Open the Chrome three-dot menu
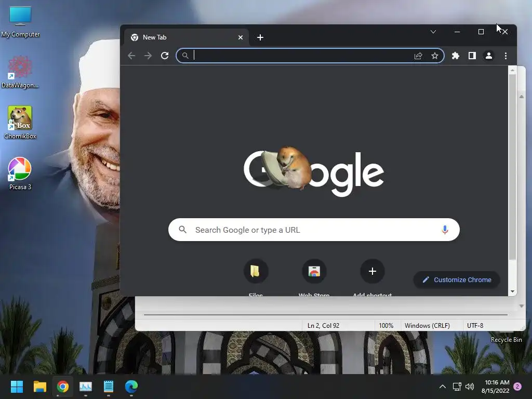The image size is (532, 399). (x=506, y=56)
